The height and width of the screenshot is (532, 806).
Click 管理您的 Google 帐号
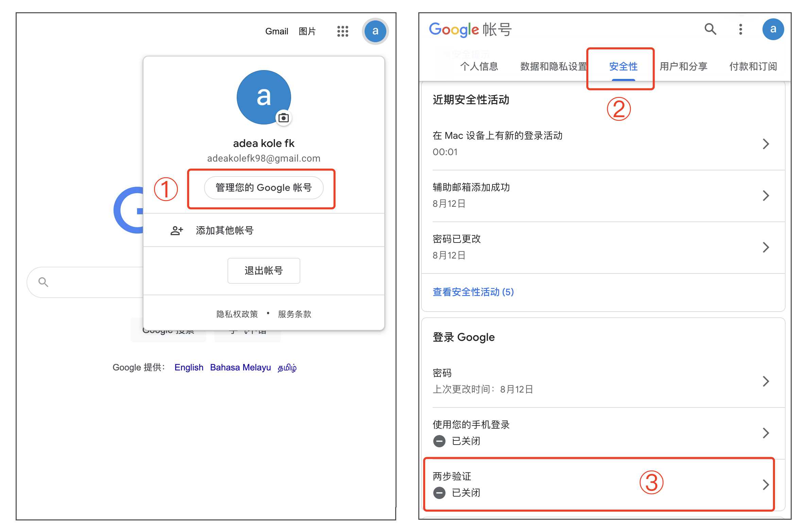click(264, 187)
